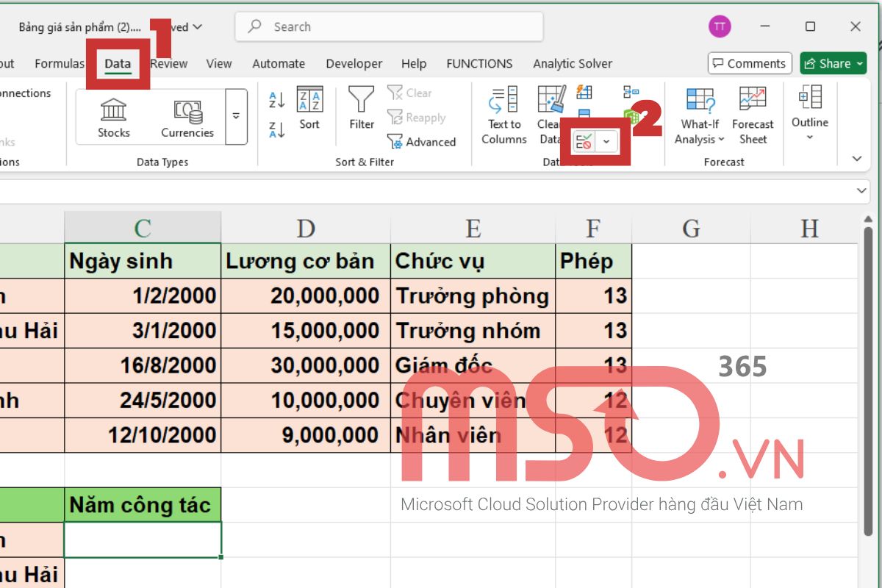Screen dimensions: 882x588
Task: Select column C header
Action: pyautogui.click(x=143, y=227)
